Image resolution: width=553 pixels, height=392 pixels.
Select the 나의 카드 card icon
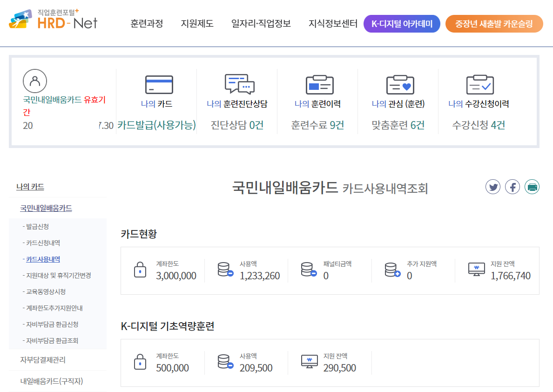tap(159, 85)
